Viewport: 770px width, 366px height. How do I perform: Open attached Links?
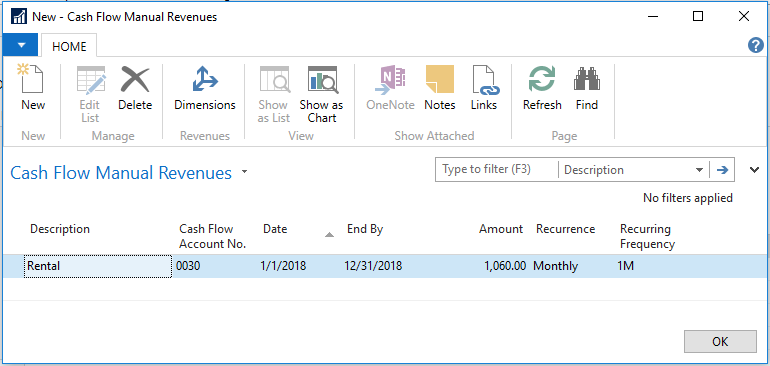[x=484, y=88]
